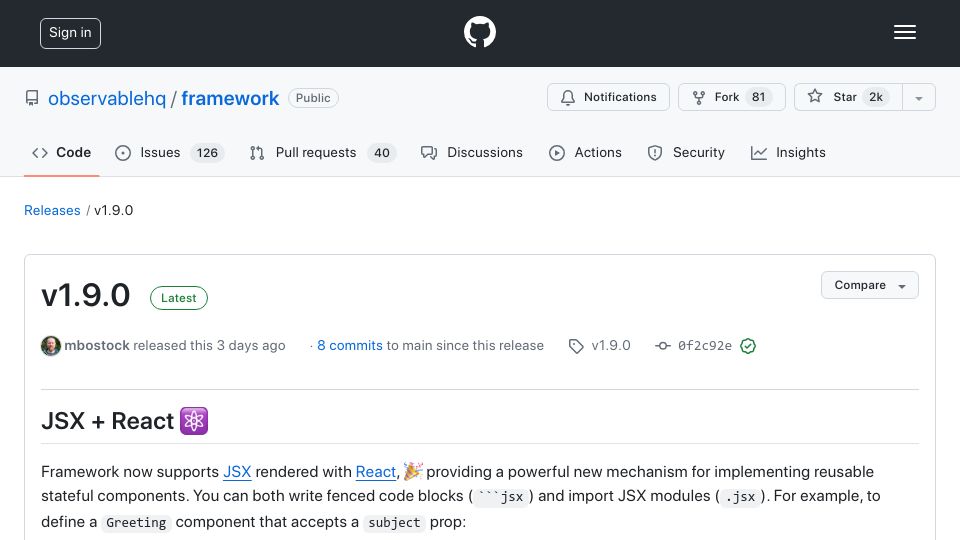This screenshot has height=540, width=960.
Task: Open commit 0f2c92e
Action: point(705,346)
